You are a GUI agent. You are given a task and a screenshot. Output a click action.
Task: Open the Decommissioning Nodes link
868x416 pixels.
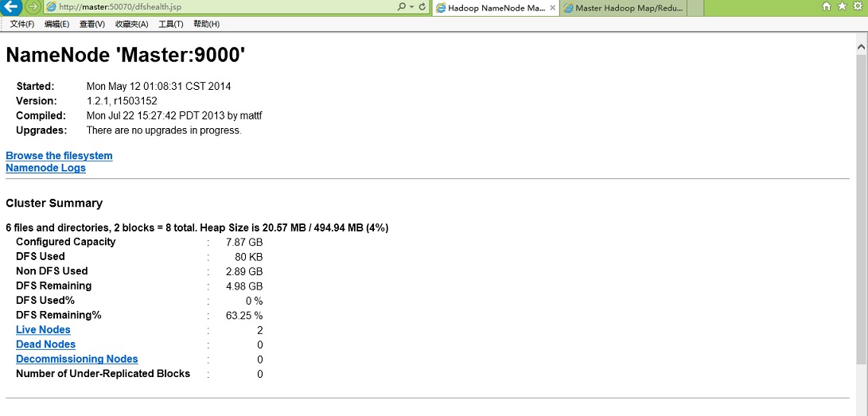(76, 360)
